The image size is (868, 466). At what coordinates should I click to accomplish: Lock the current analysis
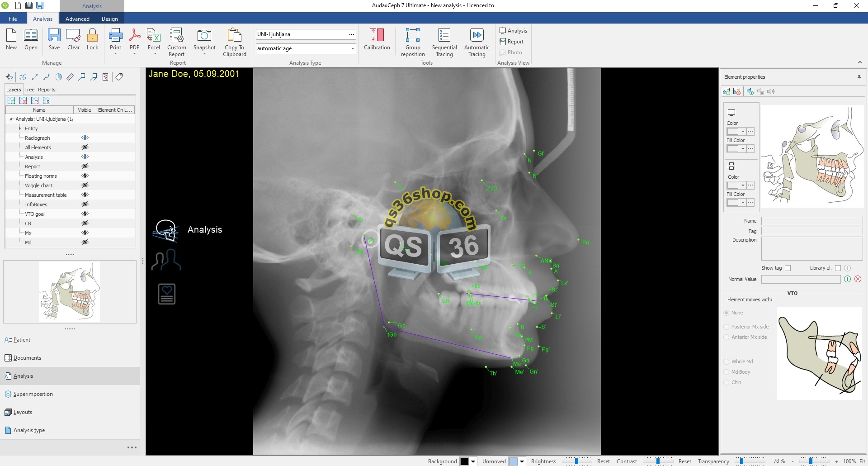click(x=92, y=35)
